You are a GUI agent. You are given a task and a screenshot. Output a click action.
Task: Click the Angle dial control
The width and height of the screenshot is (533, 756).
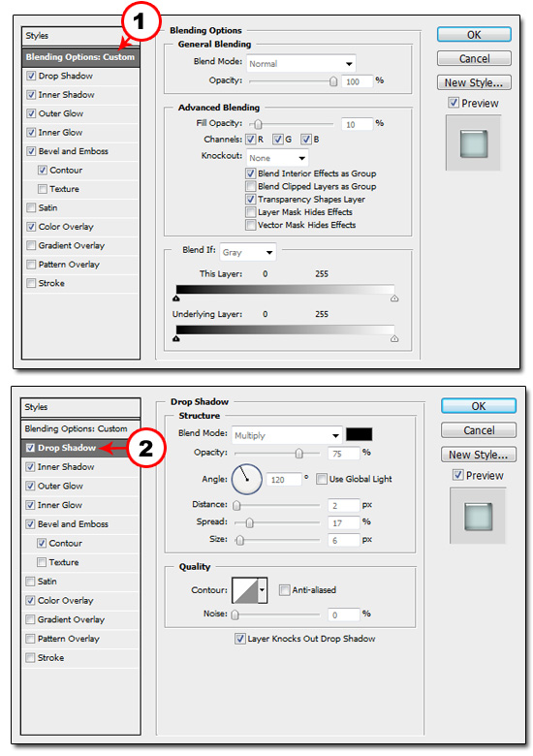coord(247,479)
